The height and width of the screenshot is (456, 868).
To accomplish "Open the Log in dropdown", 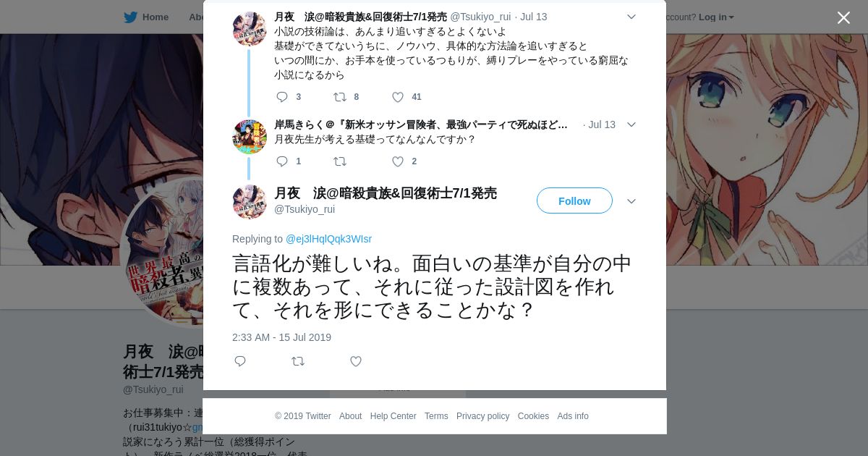I will 716,17.
